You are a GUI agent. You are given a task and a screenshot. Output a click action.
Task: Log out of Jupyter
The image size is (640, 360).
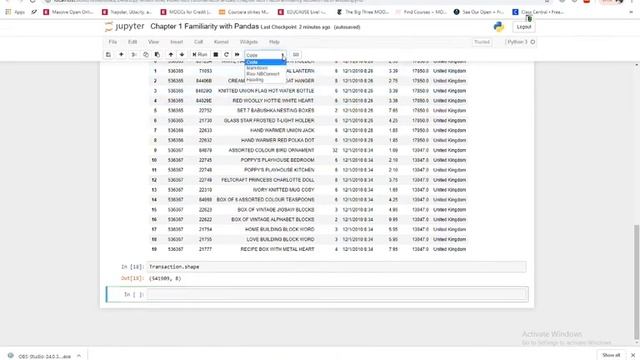524,27
